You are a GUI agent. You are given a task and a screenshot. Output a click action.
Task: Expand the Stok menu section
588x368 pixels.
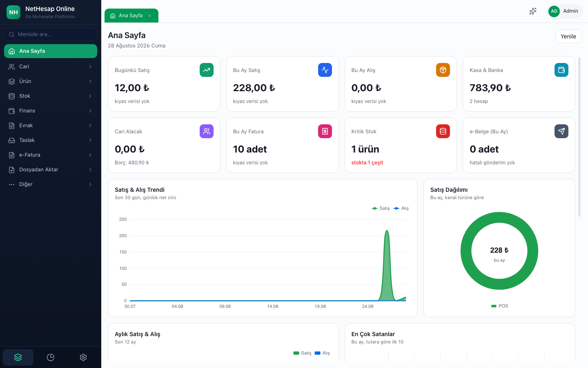51,96
